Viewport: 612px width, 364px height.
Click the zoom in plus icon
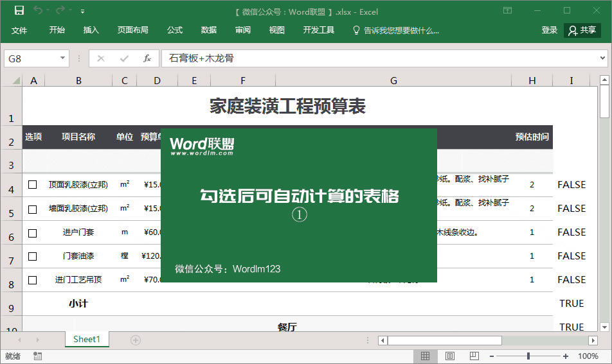pos(565,356)
